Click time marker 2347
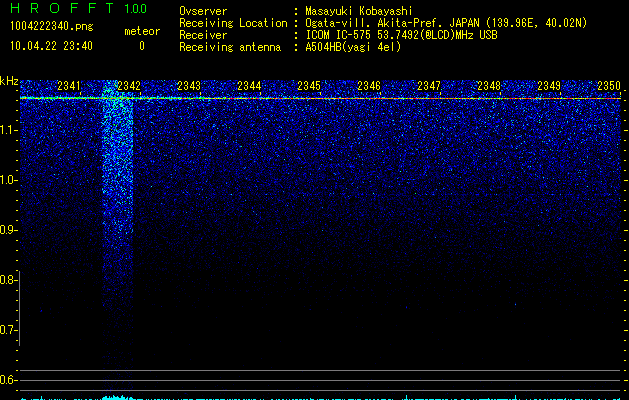Viewport: 629px width, 400px height. click(429, 86)
